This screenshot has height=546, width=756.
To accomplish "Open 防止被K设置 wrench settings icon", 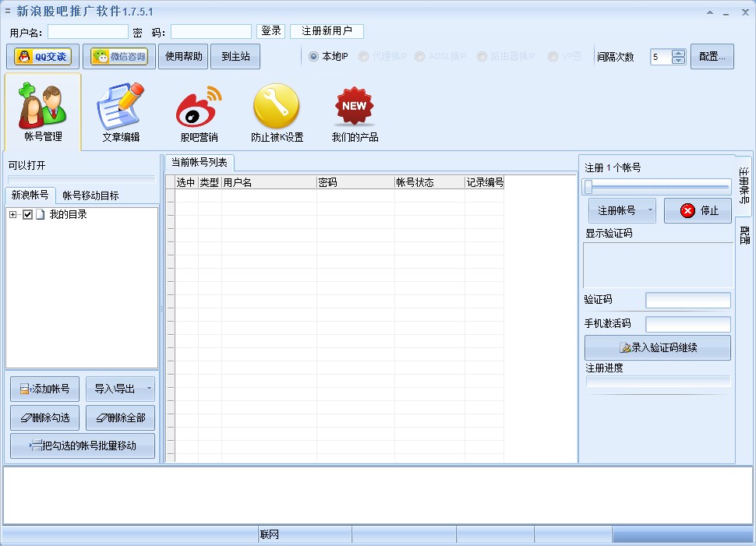I will [x=277, y=109].
